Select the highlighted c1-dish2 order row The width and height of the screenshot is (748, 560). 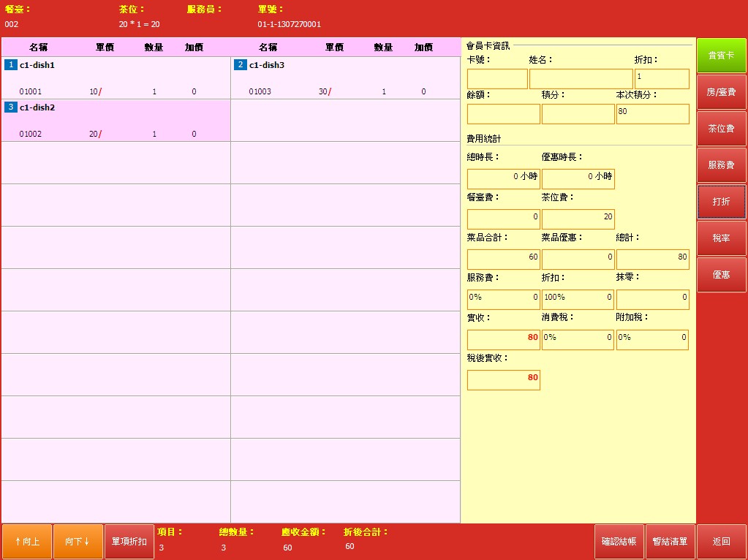(x=116, y=120)
